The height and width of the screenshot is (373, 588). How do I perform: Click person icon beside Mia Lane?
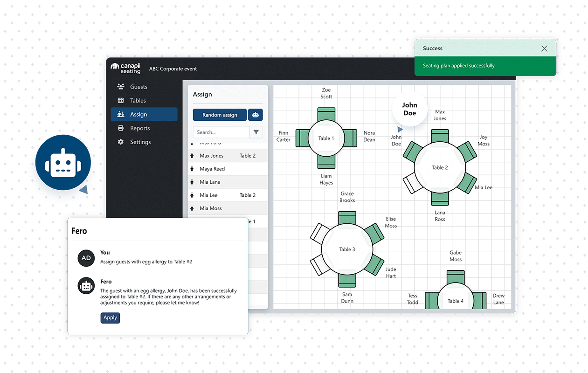point(192,182)
